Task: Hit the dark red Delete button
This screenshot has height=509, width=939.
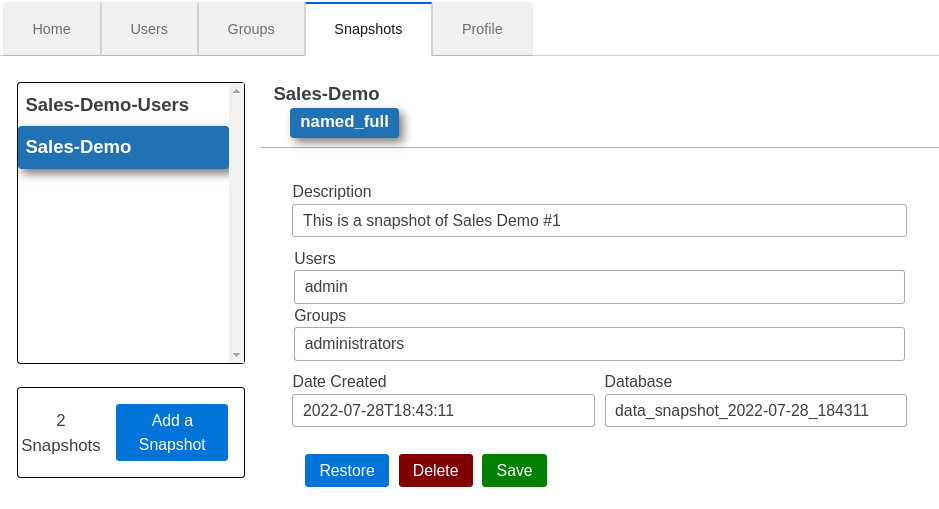Action: [x=435, y=471]
